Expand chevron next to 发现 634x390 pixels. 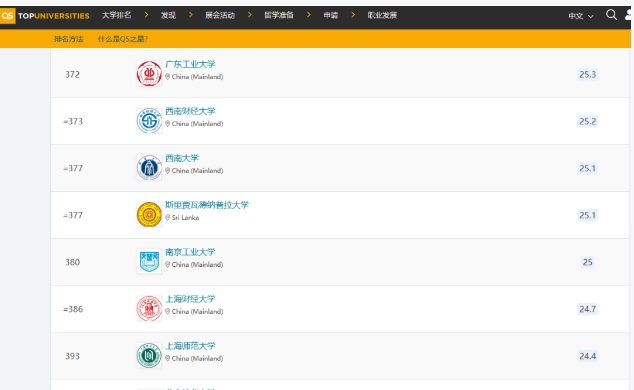click(191, 15)
